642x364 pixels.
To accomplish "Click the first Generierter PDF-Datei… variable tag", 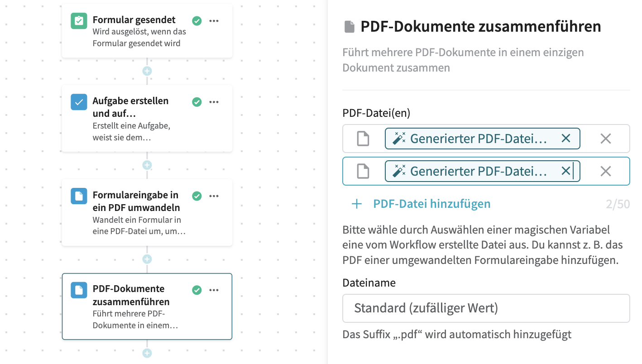I will click(x=482, y=139).
